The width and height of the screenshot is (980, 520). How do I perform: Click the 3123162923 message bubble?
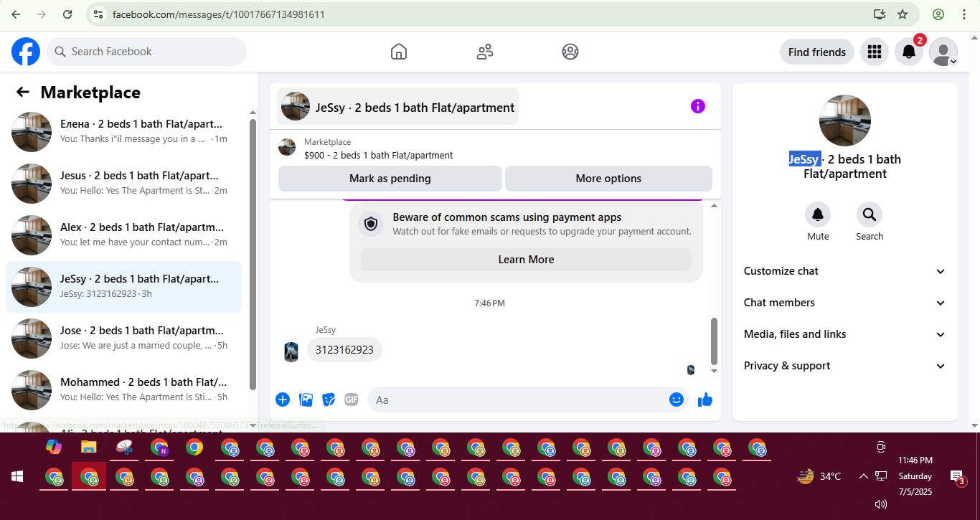[x=344, y=350]
